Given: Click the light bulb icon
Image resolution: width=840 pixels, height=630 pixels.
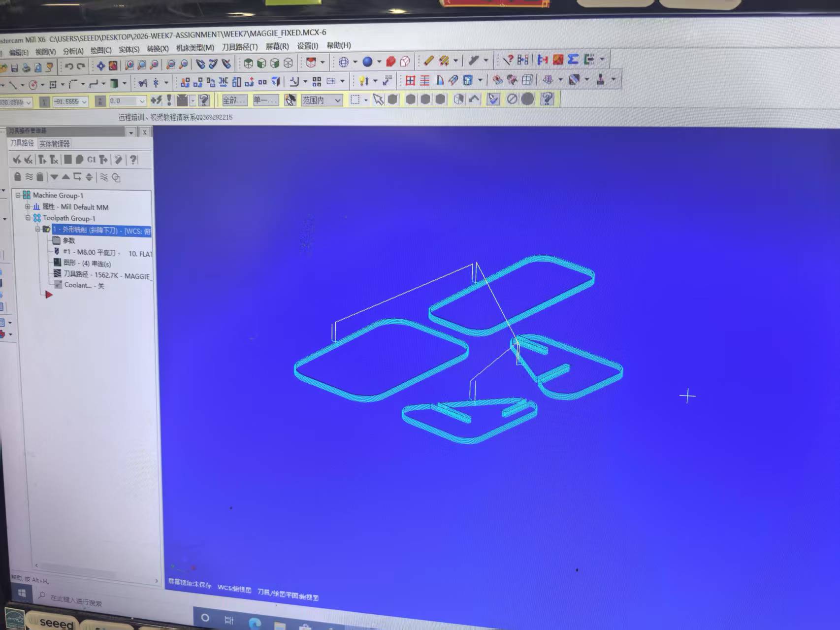Looking at the screenshot, I should 363,81.
